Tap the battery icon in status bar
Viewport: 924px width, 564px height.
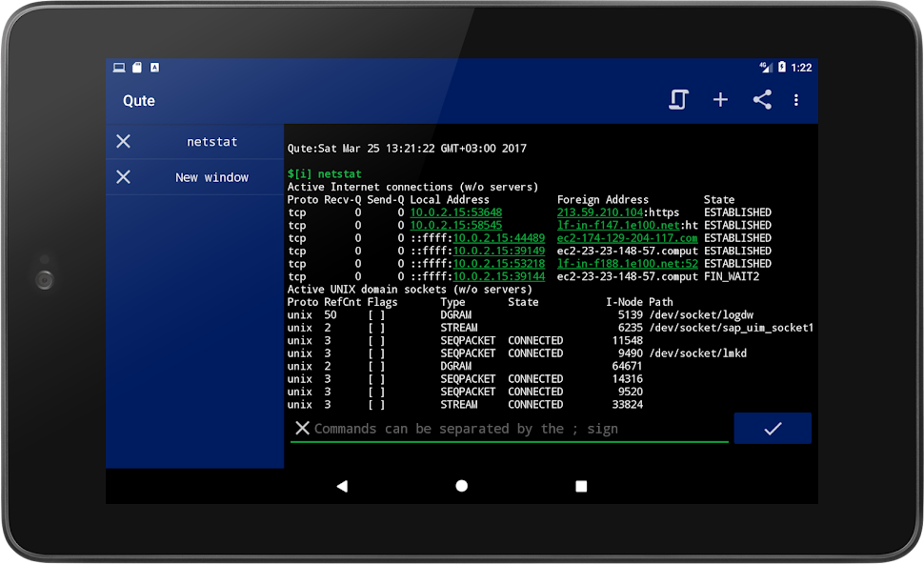click(x=782, y=68)
